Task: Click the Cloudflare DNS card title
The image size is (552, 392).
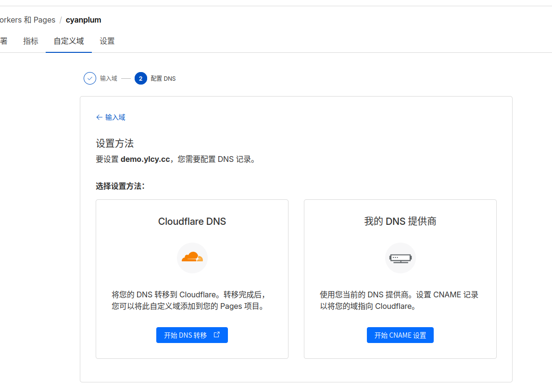Action: pyautogui.click(x=192, y=221)
